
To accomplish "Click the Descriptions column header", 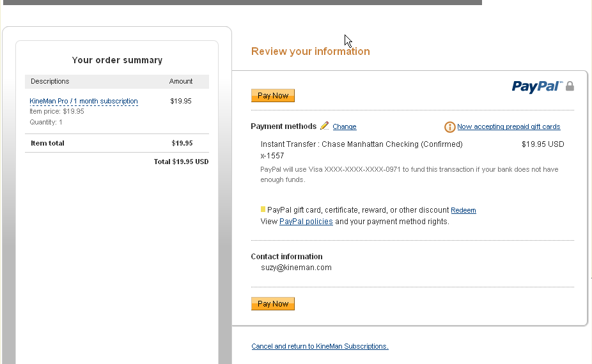I will tap(50, 82).
